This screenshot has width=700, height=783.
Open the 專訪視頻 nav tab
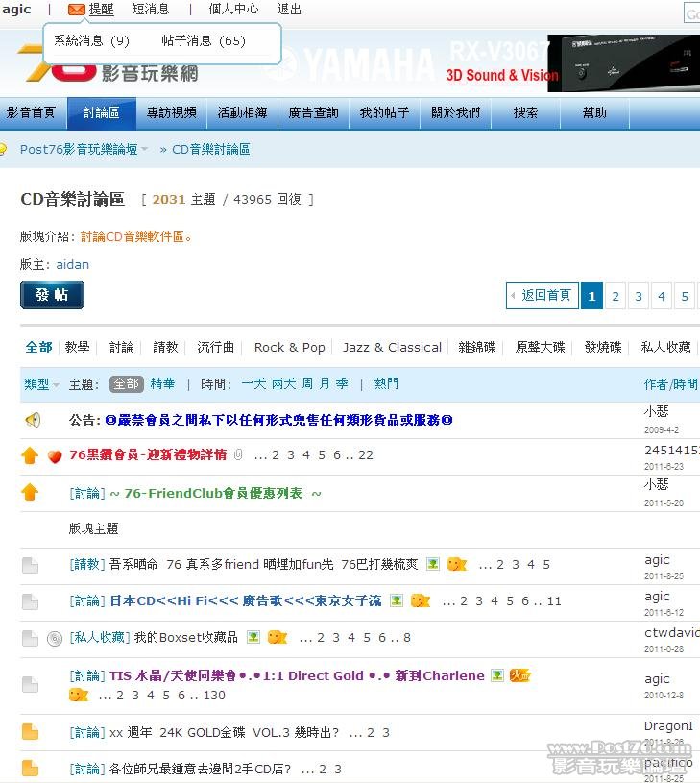click(x=172, y=112)
